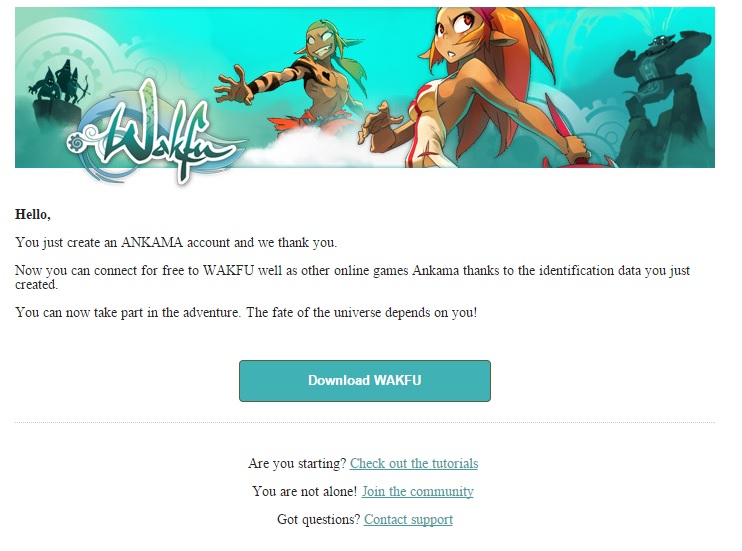Click the ANKAMA account thank-you sentence

pos(176,242)
